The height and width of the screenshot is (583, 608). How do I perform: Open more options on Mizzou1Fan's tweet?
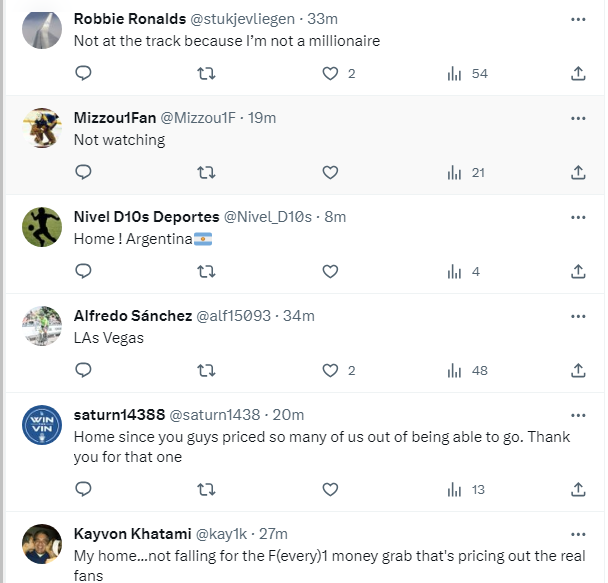pyautogui.click(x=578, y=118)
